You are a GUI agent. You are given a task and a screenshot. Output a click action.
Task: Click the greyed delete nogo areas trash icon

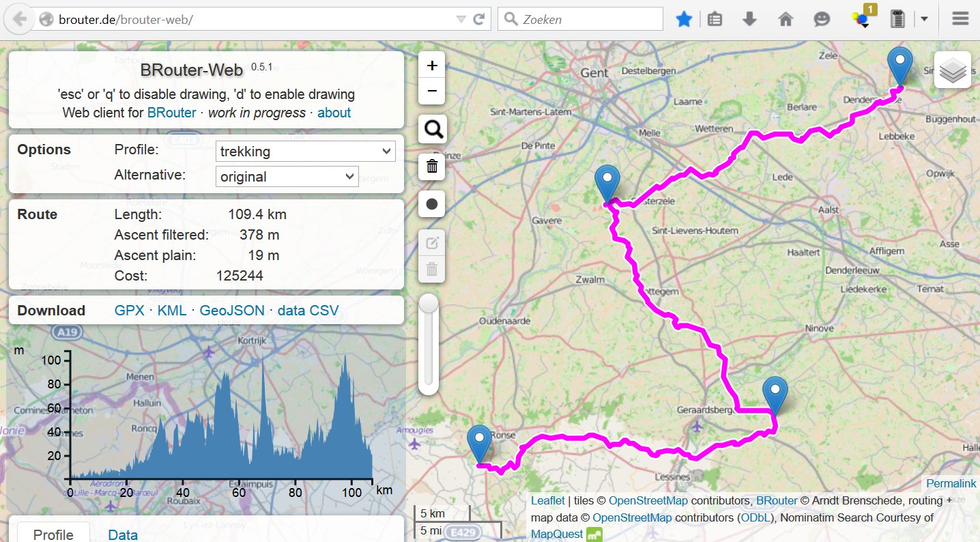431,269
